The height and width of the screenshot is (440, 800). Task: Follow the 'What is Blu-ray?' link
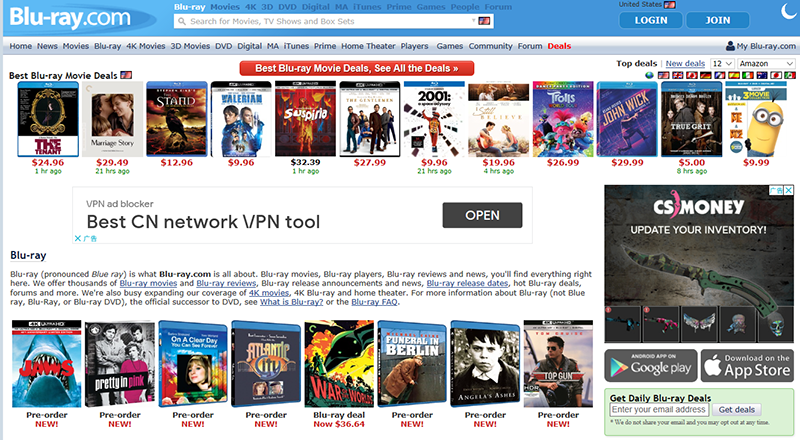[x=291, y=302]
